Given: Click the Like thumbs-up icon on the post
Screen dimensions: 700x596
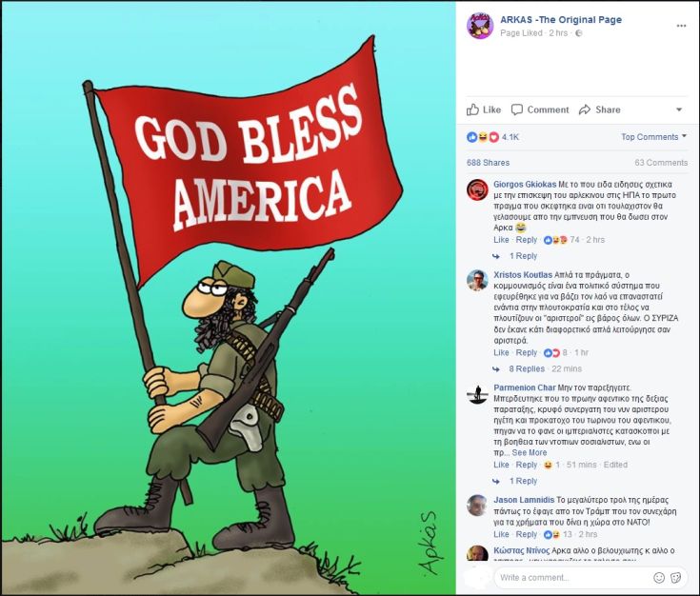Looking at the screenshot, I should (472, 109).
